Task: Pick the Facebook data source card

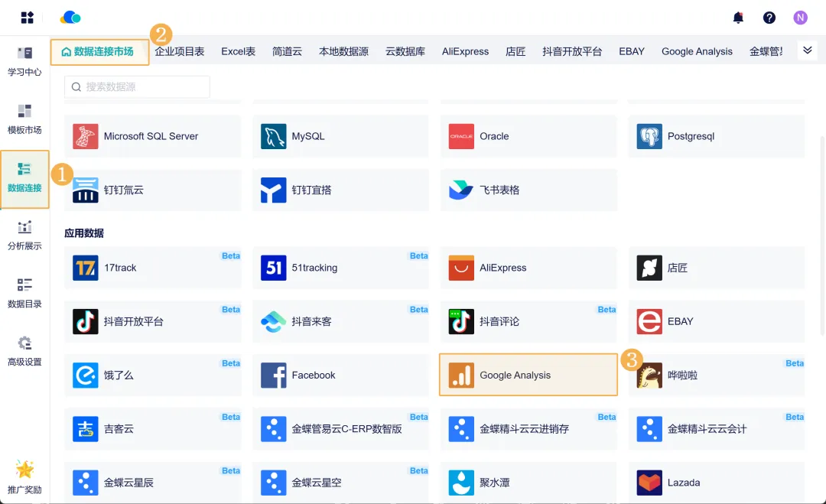Action: tap(340, 375)
